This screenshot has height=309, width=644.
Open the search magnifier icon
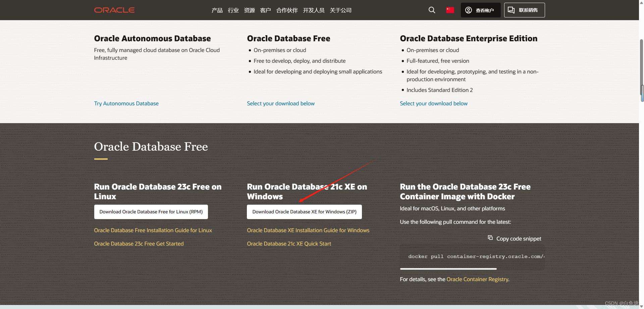pos(432,10)
